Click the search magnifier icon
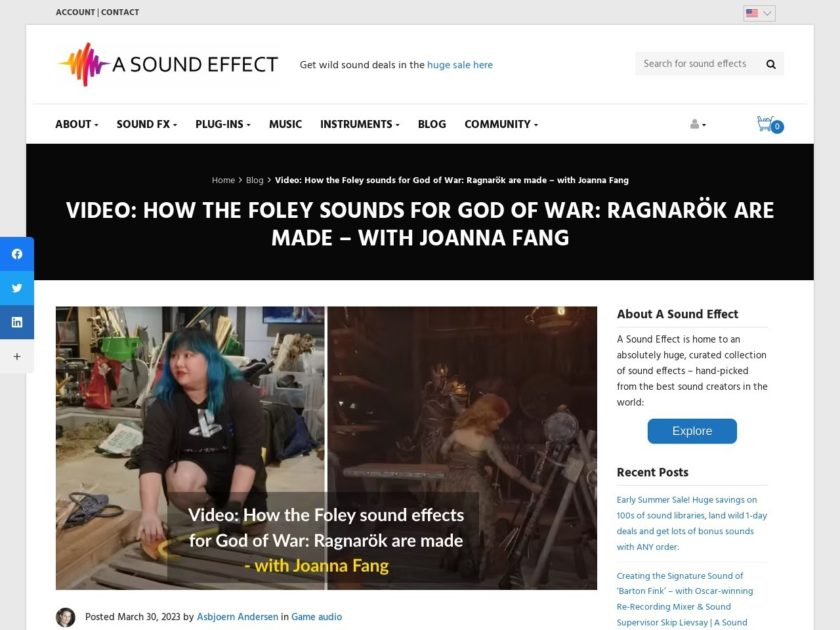The image size is (840, 630). tap(771, 64)
